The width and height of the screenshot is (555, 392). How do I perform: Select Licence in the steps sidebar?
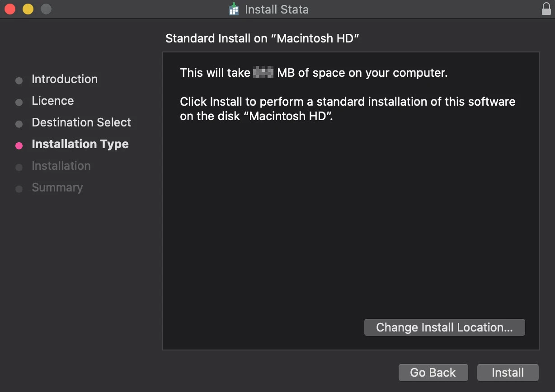pyautogui.click(x=52, y=101)
